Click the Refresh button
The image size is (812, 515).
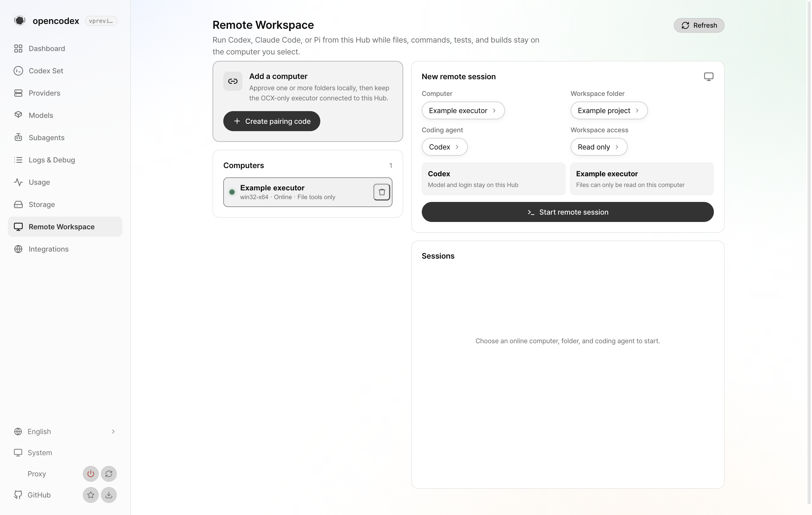[x=699, y=25]
